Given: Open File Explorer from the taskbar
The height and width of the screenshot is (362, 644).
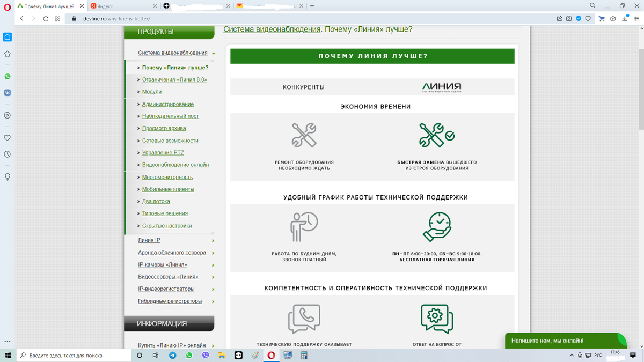Looking at the screenshot, I should point(222,355).
